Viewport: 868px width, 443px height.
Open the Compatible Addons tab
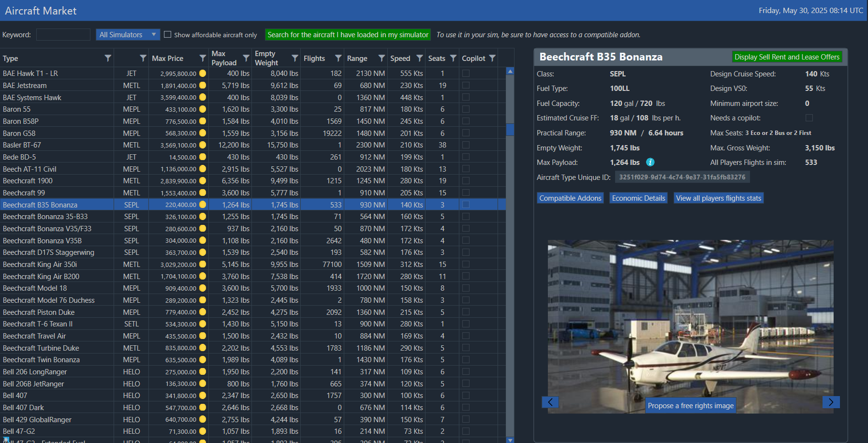570,198
